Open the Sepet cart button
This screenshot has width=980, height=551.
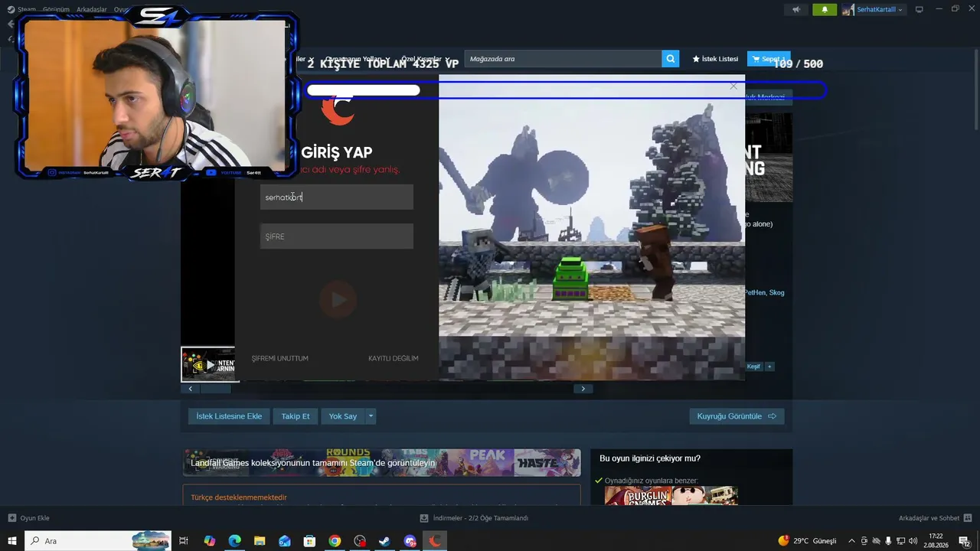click(x=769, y=59)
